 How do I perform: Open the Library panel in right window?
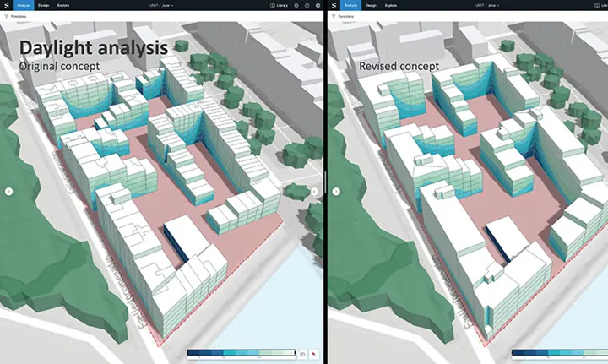[x=601, y=5]
